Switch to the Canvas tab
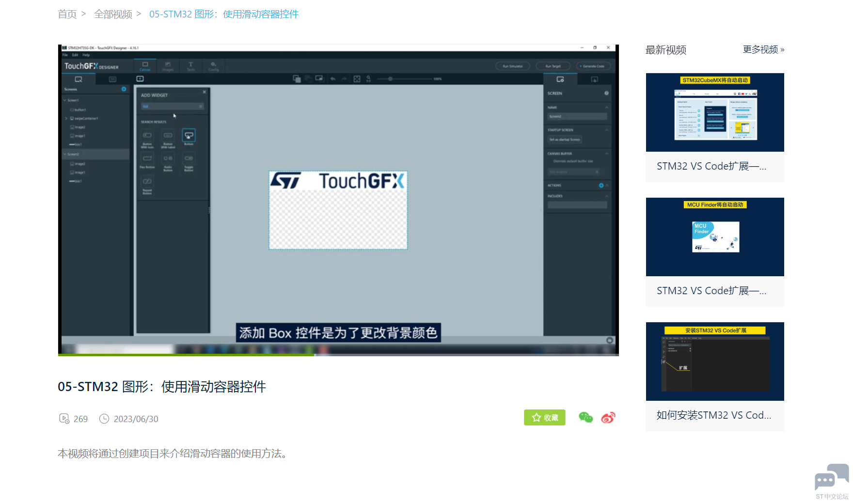Viewport: 853px width, 504px height. (x=145, y=66)
